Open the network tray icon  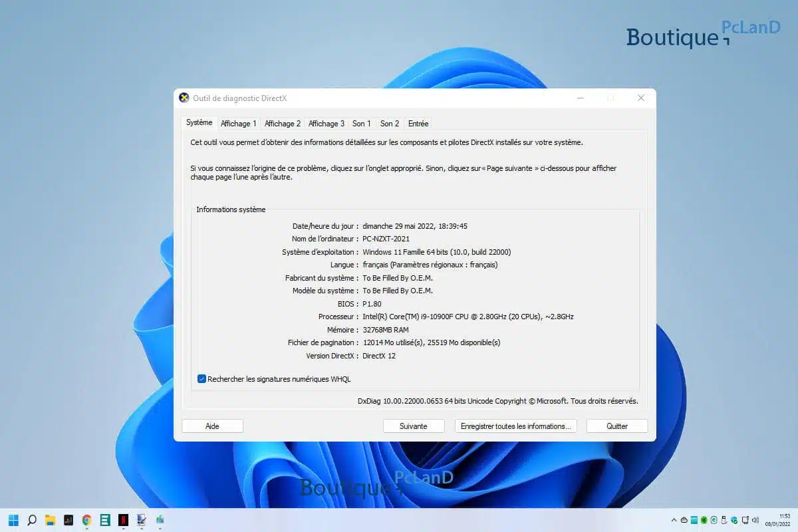[x=745, y=520]
